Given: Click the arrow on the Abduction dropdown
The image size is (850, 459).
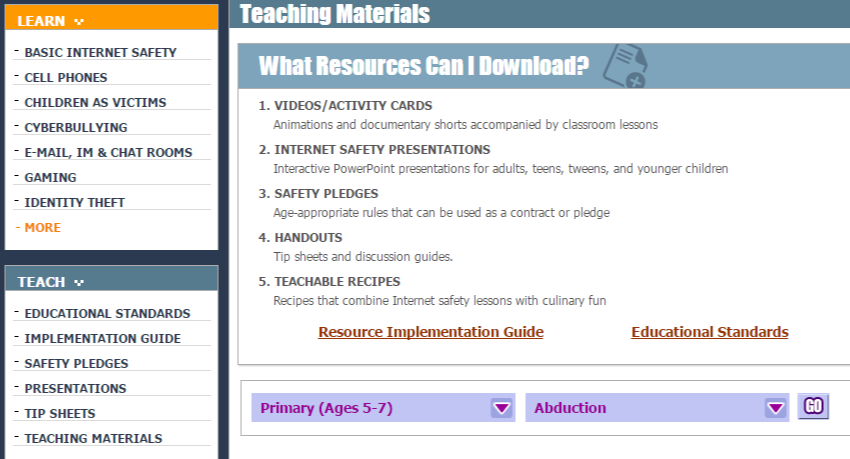Looking at the screenshot, I should (776, 408).
